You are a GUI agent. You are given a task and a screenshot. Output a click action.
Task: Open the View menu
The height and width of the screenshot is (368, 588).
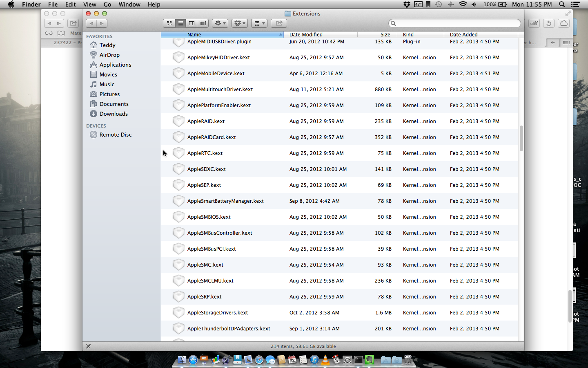[x=89, y=4]
